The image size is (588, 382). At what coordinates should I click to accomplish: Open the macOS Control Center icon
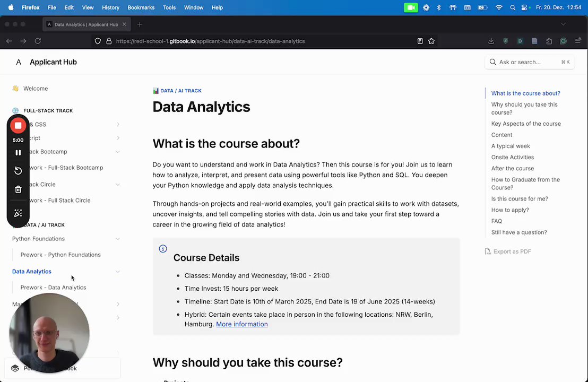coord(525,7)
